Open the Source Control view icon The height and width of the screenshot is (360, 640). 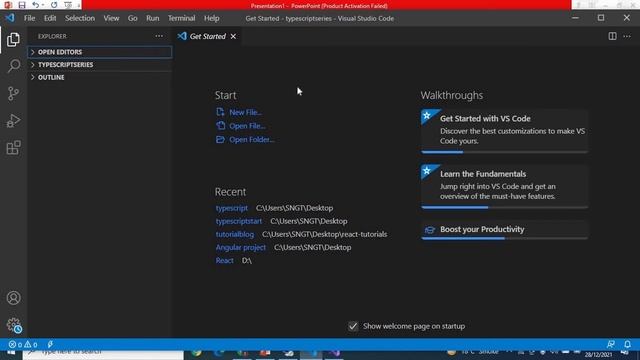pyautogui.click(x=13, y=93)
